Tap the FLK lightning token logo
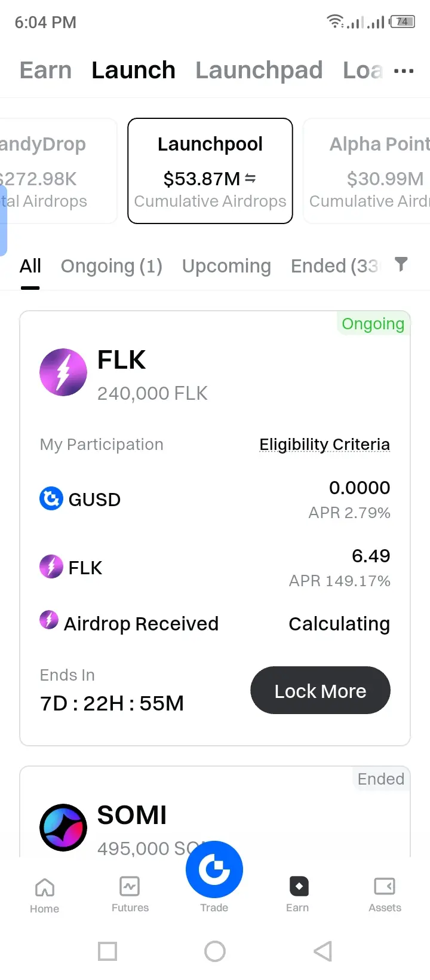The width and height of the screenshot is (430, 980). coord(63,372)
